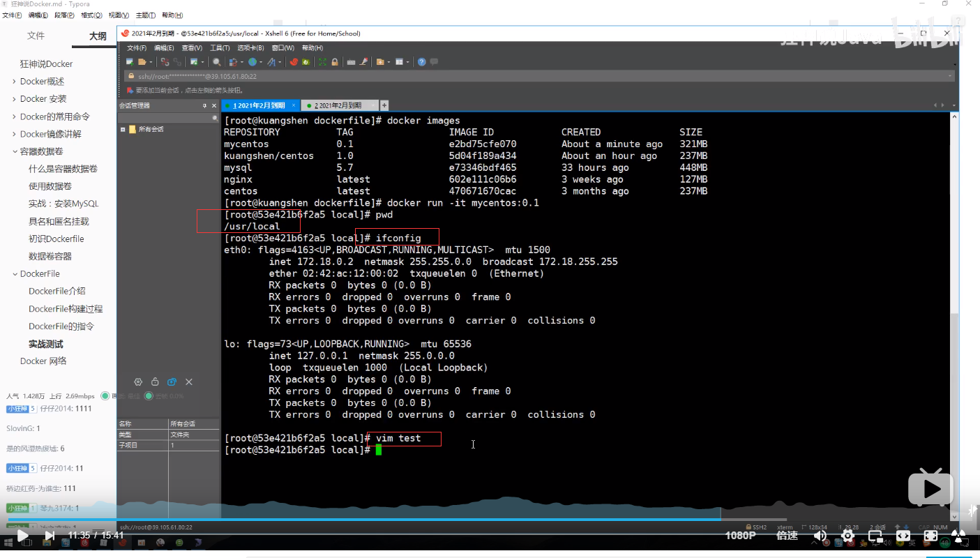Image resolution: width=980 pixels, height=558 pixels.
Task: Click the Lock icon in Xshell toolbar
Action: coord(335,62)
